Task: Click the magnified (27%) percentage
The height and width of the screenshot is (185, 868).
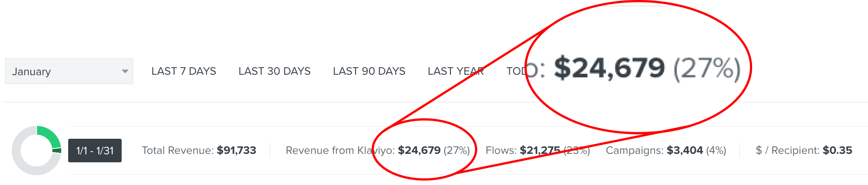Action: 707,68
